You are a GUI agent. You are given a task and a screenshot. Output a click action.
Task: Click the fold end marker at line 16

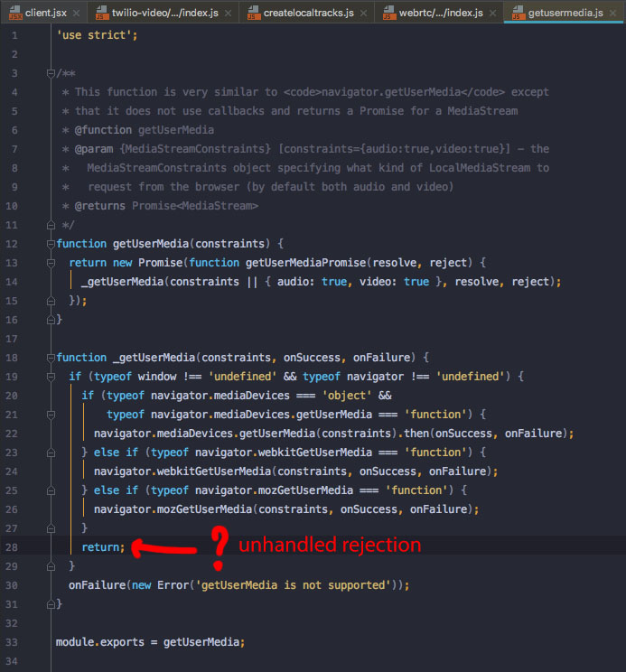tap(51, 320)
